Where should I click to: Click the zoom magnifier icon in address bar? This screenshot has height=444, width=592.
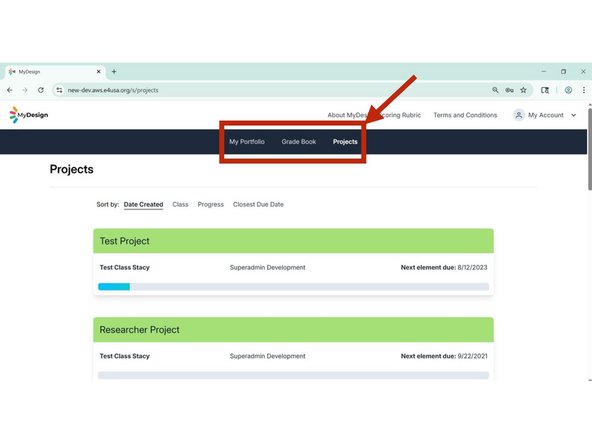(x=495, y=90)
